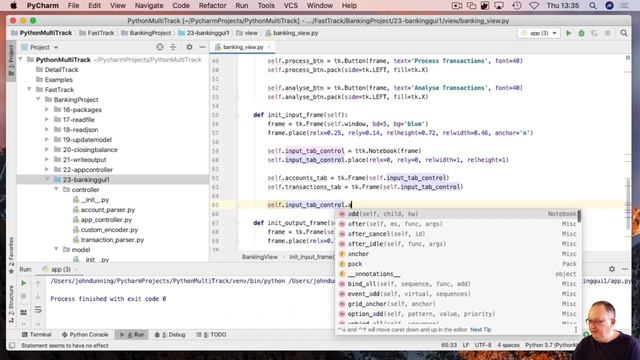
Task: Rerun app with green arrow in Run panel
Action: click(24, 283)
